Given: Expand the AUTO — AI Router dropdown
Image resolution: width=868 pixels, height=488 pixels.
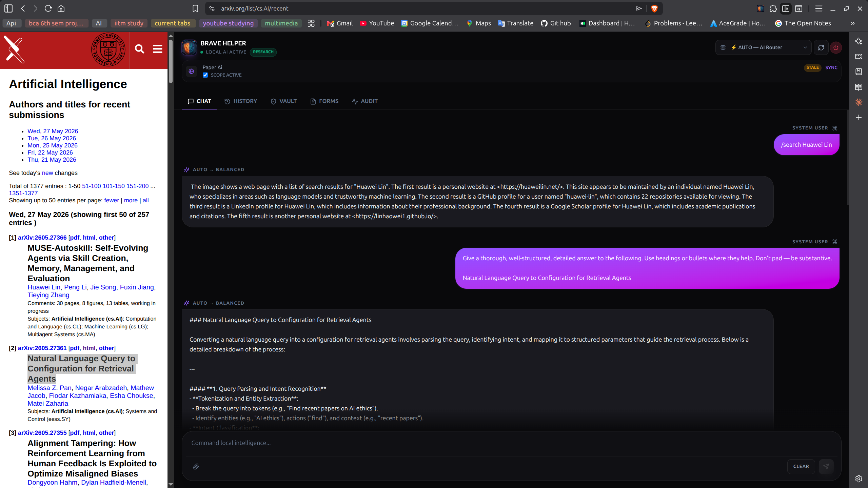Looking at the screenshot, I should (763, 47).
